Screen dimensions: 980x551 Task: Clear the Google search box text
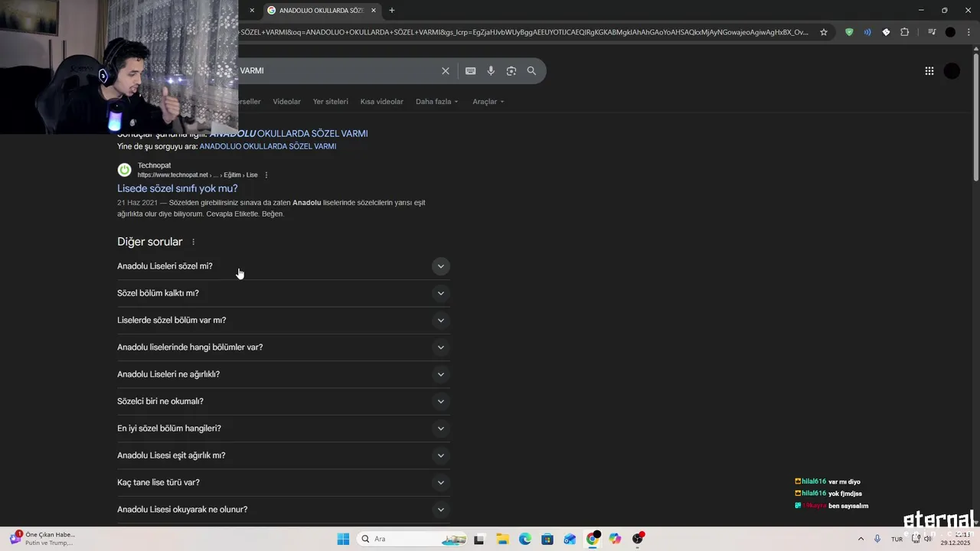(446, 70)
